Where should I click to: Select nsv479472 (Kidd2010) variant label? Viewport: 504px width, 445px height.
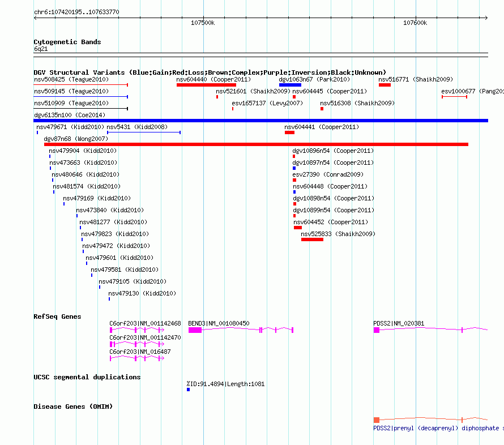coord(116,246)
